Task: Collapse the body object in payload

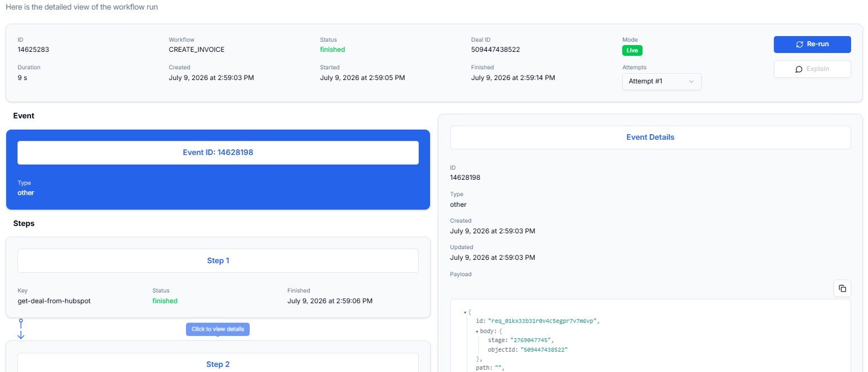Action: pos(477,331)
